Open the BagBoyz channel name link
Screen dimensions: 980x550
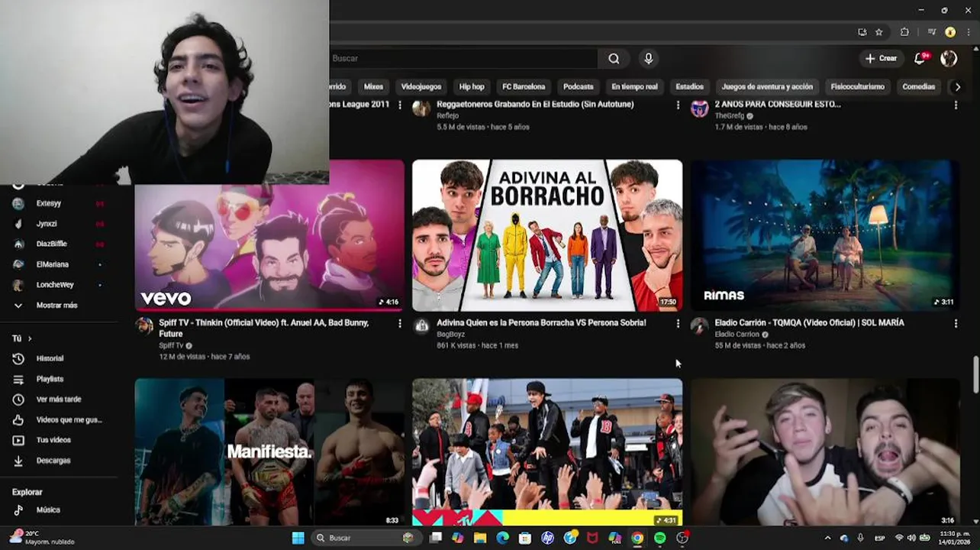(450, 335)
